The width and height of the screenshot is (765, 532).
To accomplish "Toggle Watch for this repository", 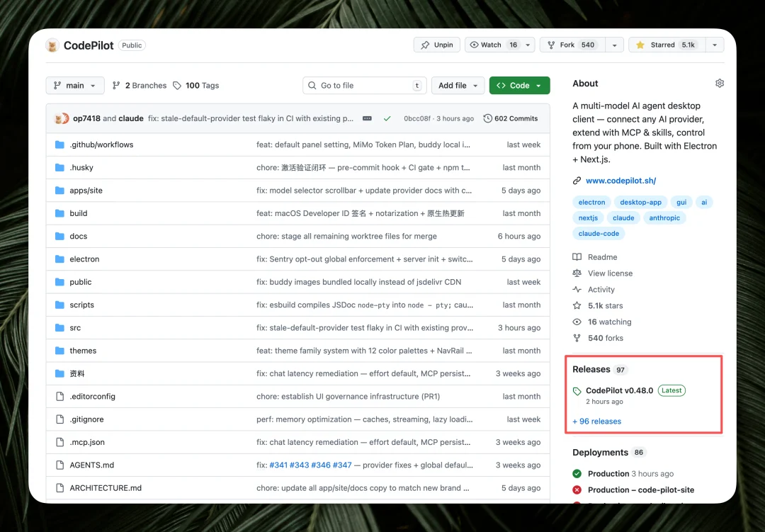I will 489,44.
